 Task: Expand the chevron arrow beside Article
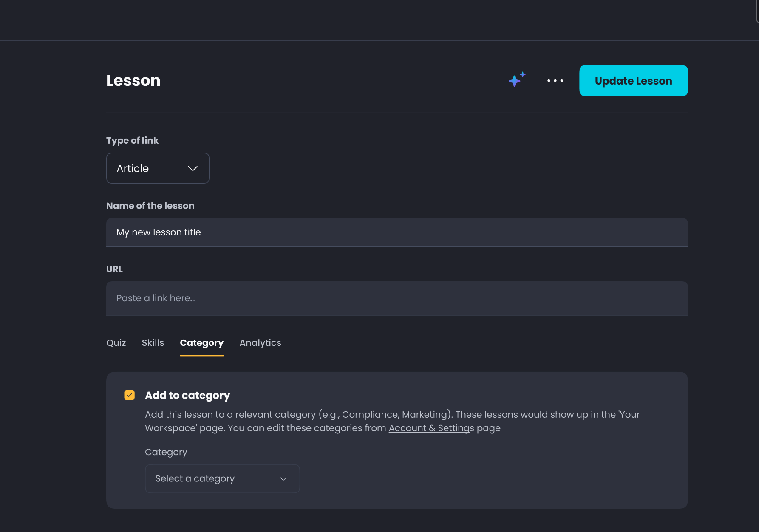[193, 169]
